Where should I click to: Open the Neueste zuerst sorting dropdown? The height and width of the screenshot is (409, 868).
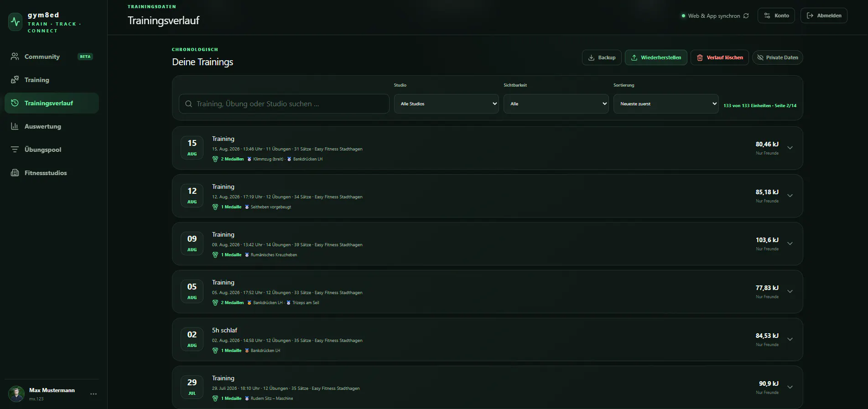click(x=666, y=104)
